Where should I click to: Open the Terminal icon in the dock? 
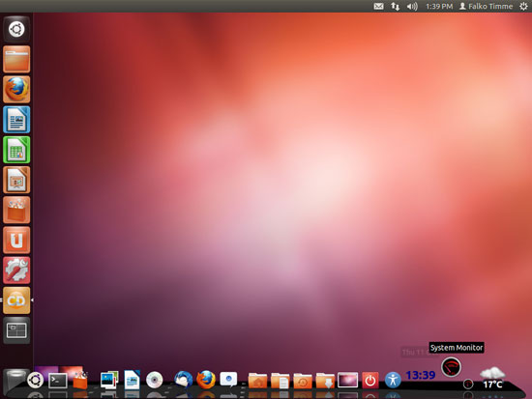(58, 381)
